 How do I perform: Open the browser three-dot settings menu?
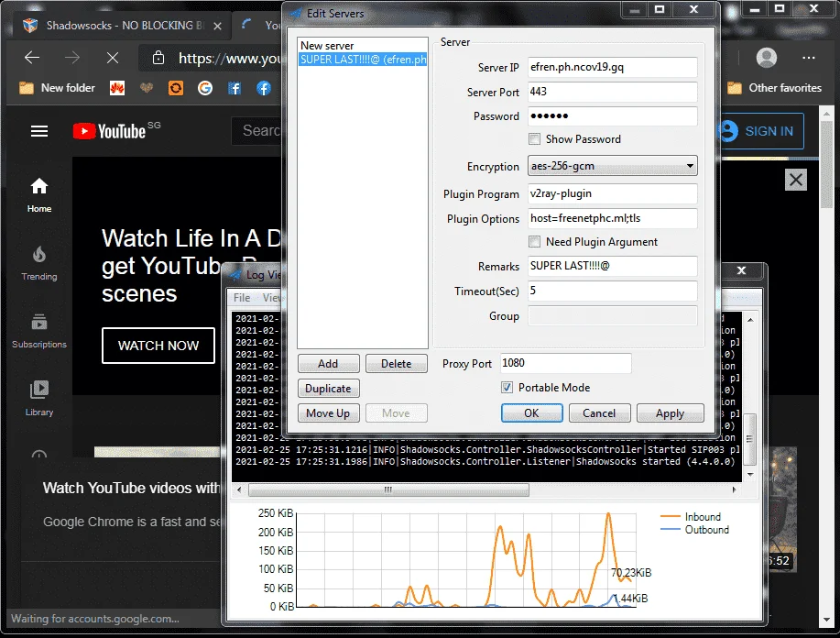(808, 58)
